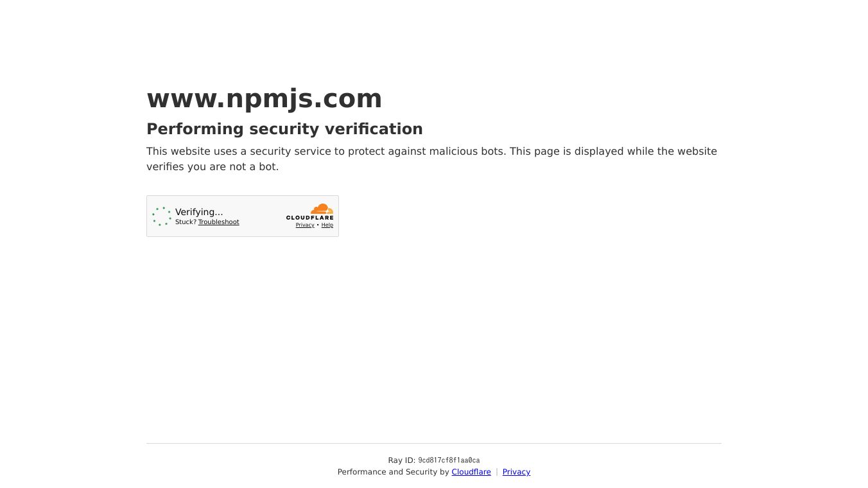
Task: Click the Performing security verification heading
Action: pyautogui.click(x=284, y=129)
